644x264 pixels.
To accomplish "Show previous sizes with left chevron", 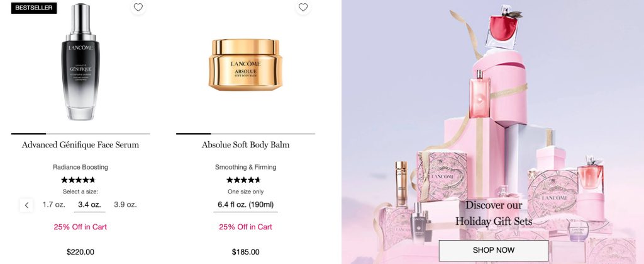I will pos(26,205).
